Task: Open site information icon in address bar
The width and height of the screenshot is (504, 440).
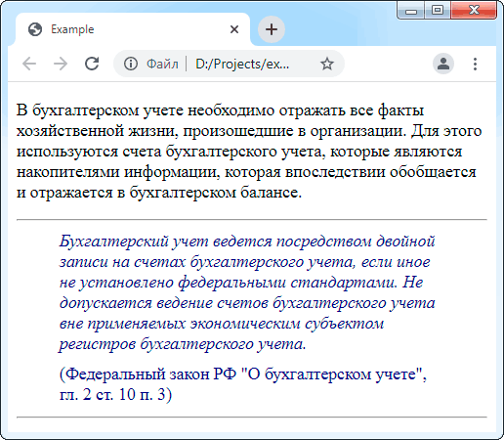Action: tap(131, 64)
